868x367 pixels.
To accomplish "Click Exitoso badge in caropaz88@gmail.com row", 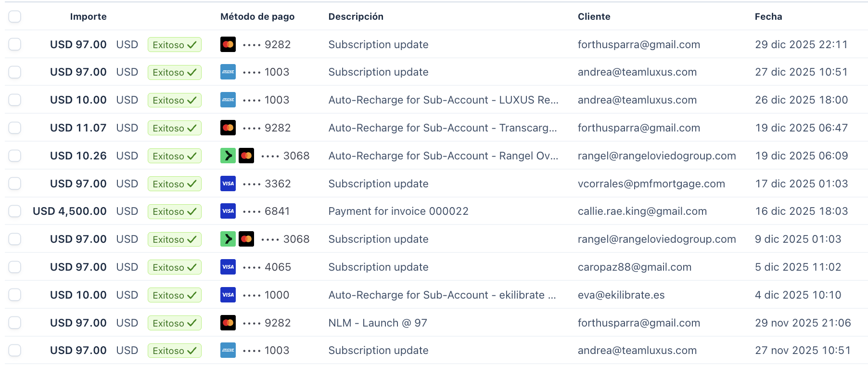I will click(175, 267).
